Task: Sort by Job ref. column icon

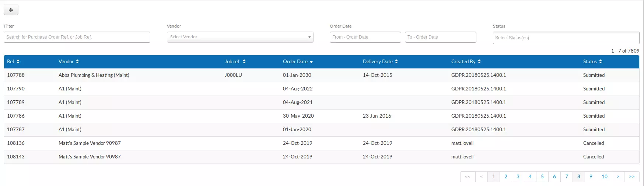Action: tap(244, 62)
